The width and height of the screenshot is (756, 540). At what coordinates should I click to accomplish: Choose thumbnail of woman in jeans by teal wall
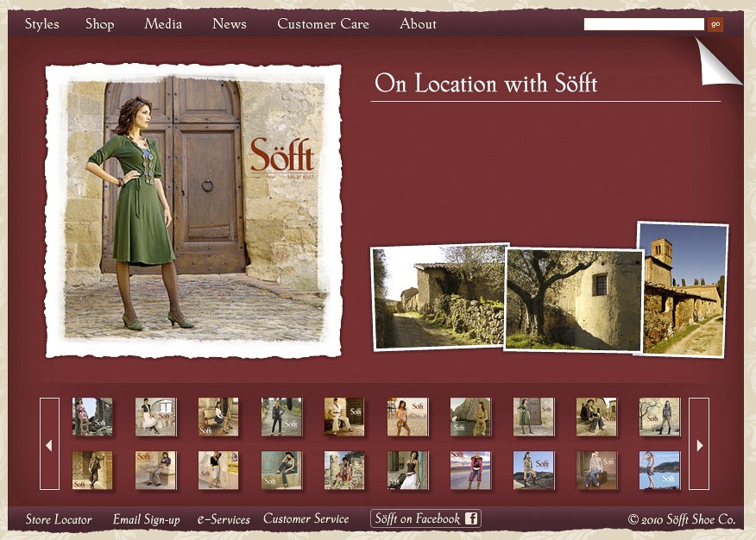281,470
